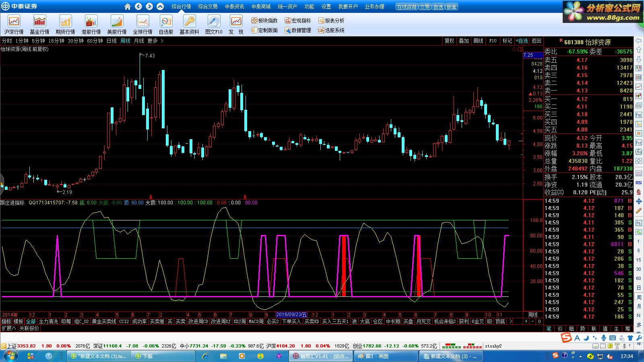
Task: Click the Sogou soft keyboard icon
Action: (x=613, y=338)
